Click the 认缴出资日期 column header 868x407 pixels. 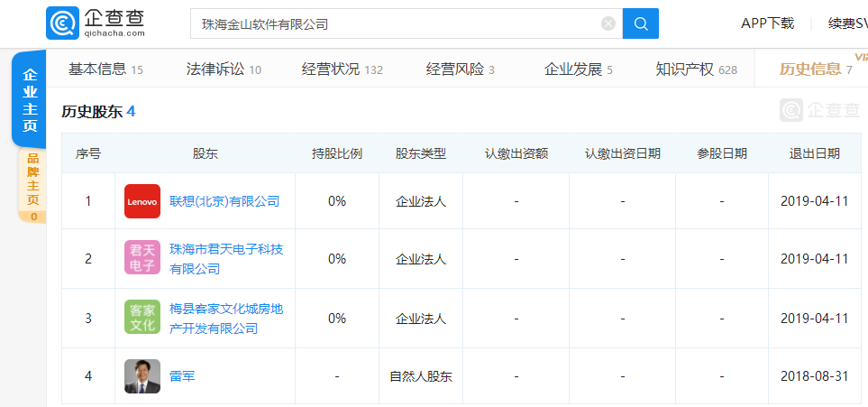(x=623, y=153)
